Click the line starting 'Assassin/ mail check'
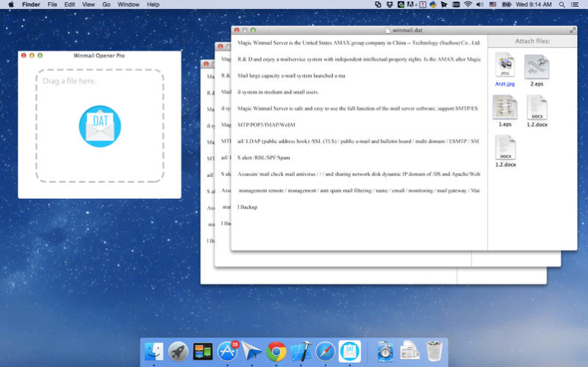The height and width of the screenshot is (367, 588). [x=359, y=175]
